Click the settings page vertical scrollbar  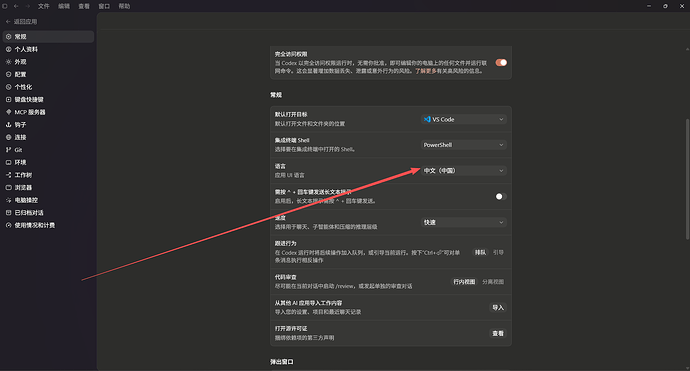click(687, 179)
